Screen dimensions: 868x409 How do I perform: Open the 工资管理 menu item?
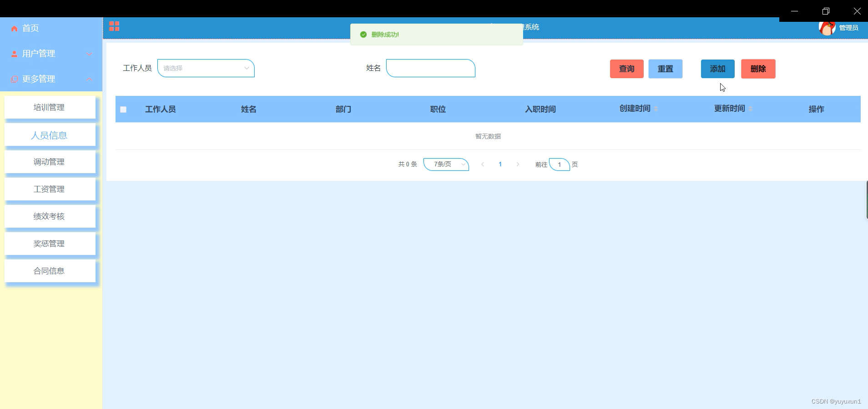pyautogui.click(x=50, y=189)
